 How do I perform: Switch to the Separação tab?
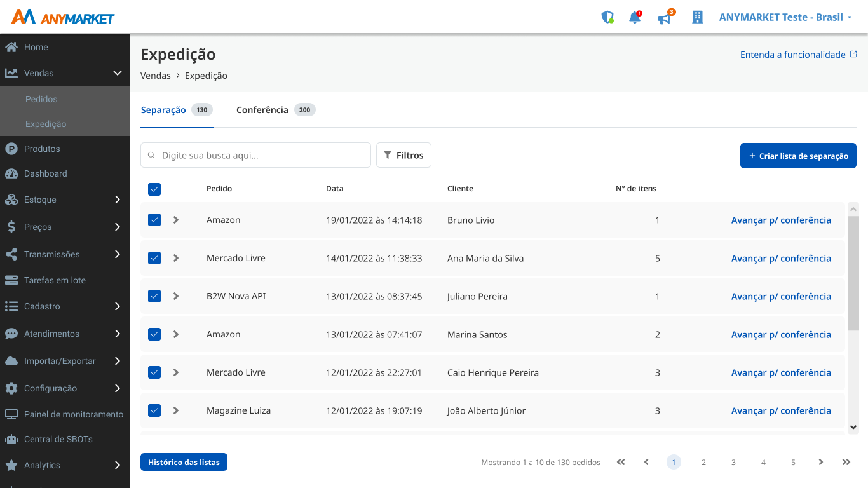coord(177,110)
